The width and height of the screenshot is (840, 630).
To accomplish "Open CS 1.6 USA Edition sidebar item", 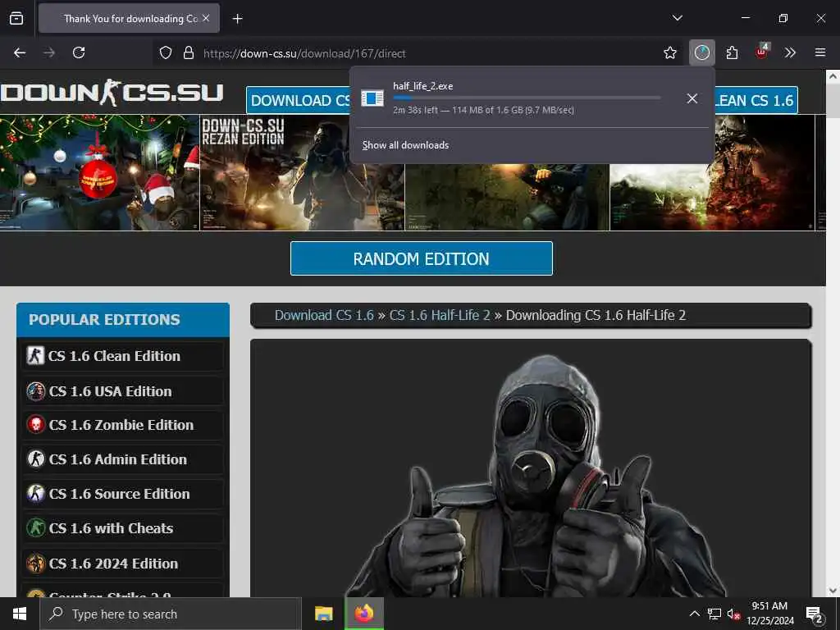I will (x=123, y=391).
